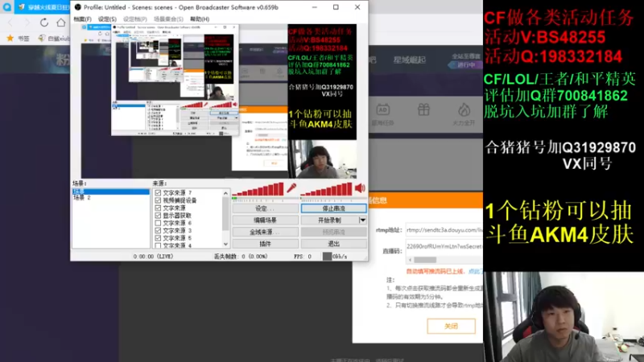Reload the page in the browser window
This screenshot has height=362, width=644.
pos(44,23)
